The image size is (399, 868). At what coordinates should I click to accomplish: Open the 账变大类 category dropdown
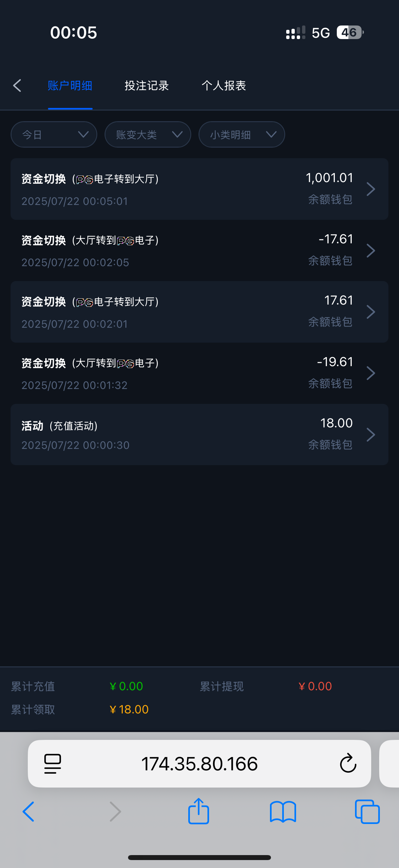148,134
